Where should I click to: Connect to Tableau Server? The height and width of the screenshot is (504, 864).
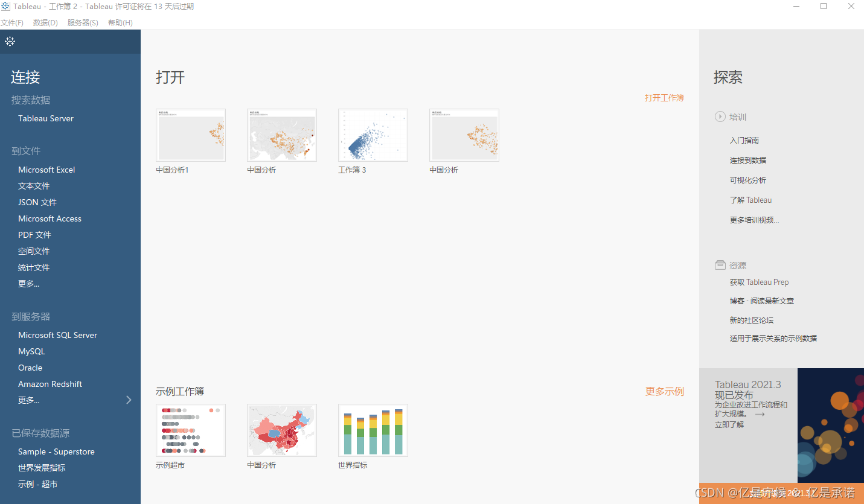pos(46,118)
